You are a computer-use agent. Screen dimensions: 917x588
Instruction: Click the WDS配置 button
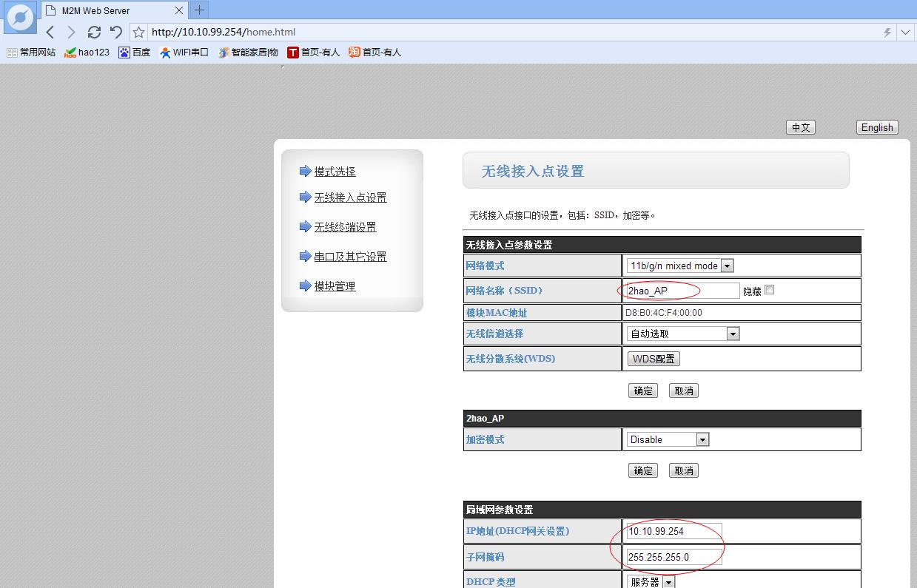coord(654,359)
